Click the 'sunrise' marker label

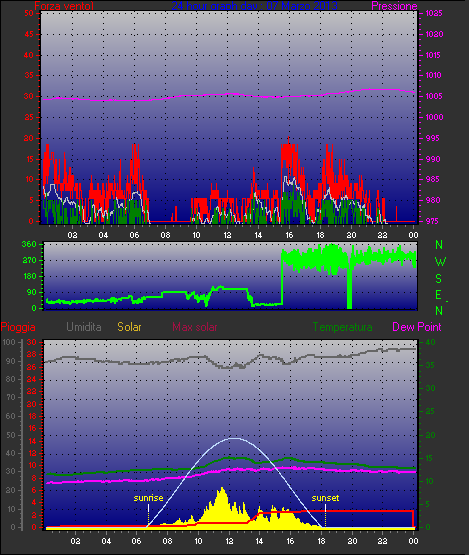148,498
